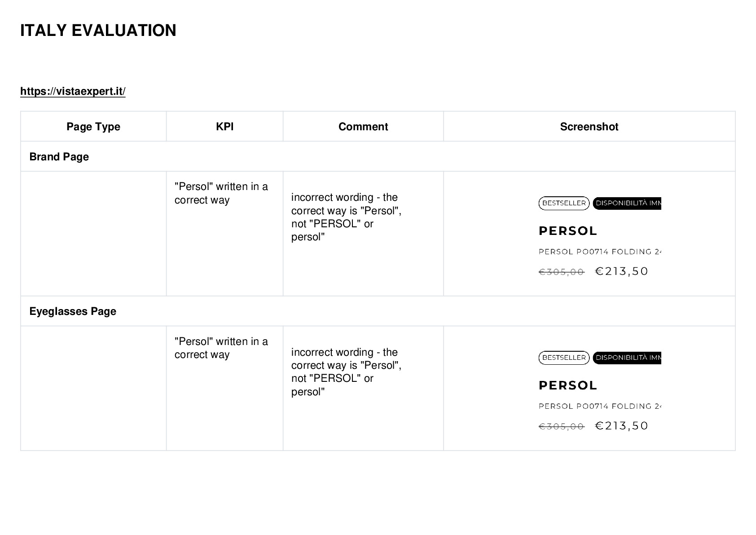756x535 pixels.
Task: Select the Comment column header
Action: tap(363, 127)
